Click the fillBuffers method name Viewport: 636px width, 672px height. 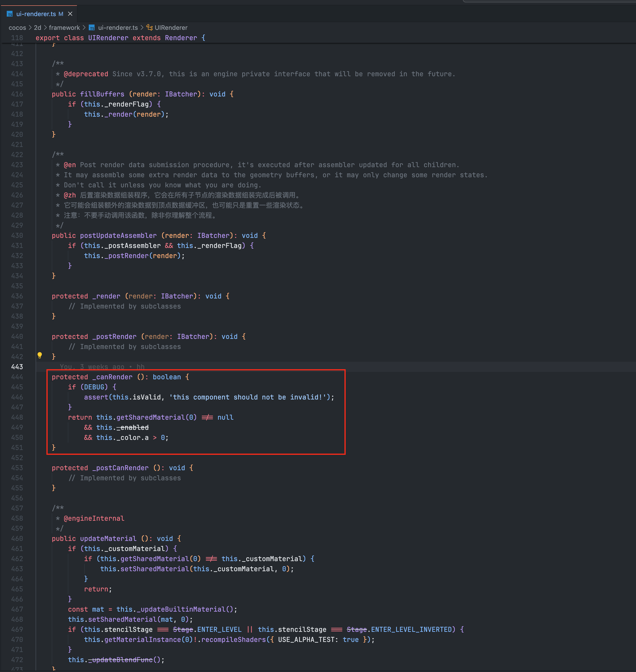(102, 94)
